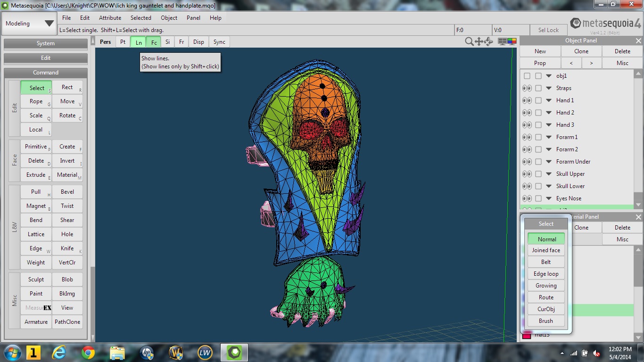Expand the obj1 arrow in Object Panel
Viewport: 644px width, 362px height.
tap(549, 76)
